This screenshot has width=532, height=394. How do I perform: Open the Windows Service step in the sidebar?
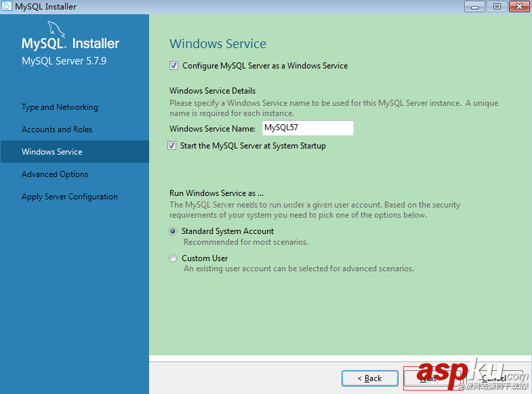point(75,152)
